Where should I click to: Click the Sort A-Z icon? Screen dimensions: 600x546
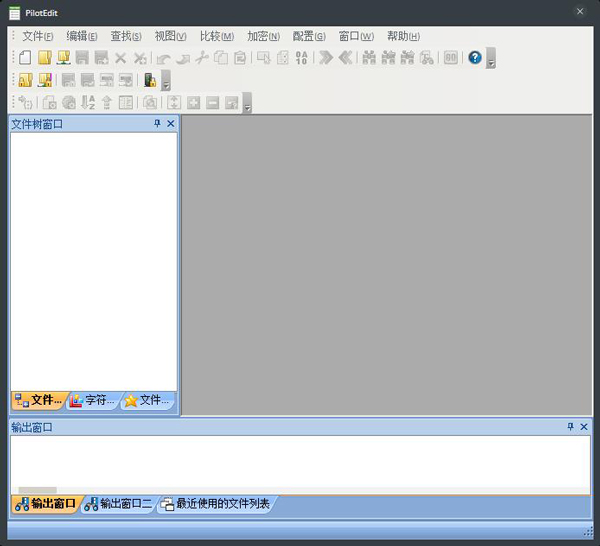pyautogui.click(x=88, y=103)
